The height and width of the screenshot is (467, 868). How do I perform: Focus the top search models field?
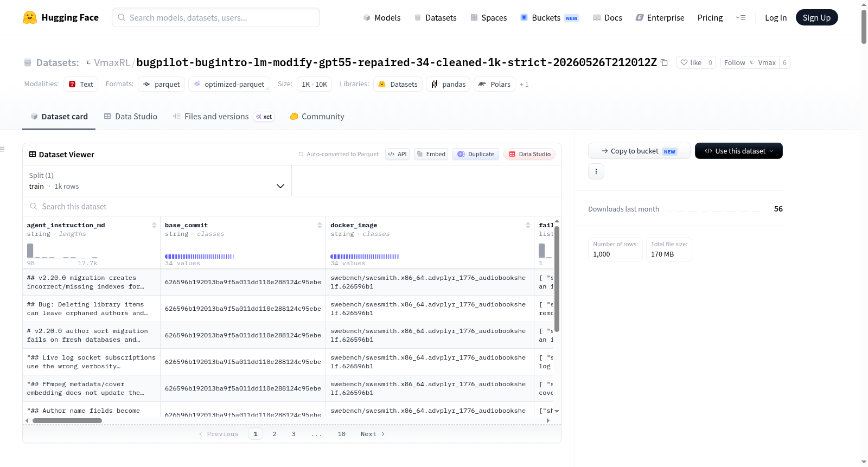click(216, 17)
